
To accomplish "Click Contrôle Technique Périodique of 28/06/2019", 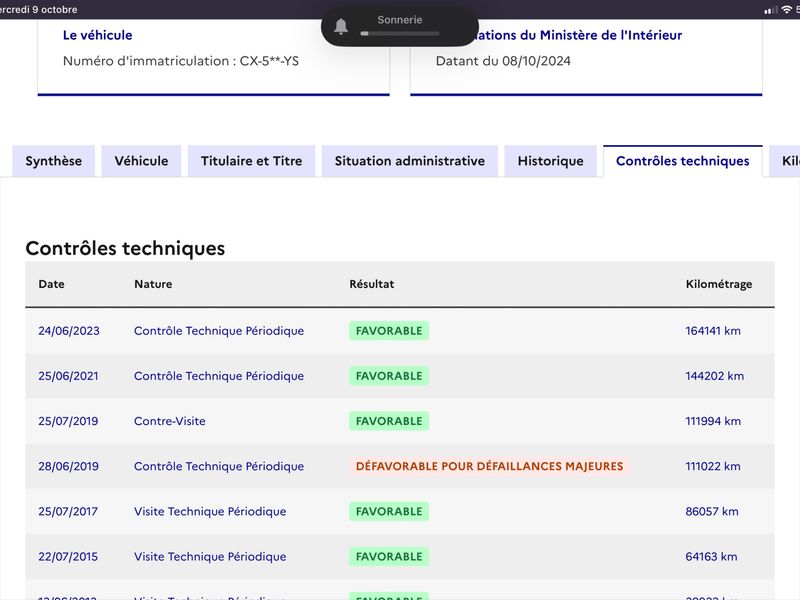I will 219,466.
